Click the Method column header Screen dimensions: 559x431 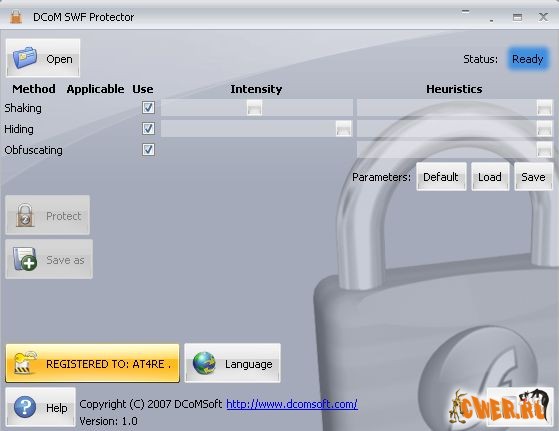pos(34,89)
